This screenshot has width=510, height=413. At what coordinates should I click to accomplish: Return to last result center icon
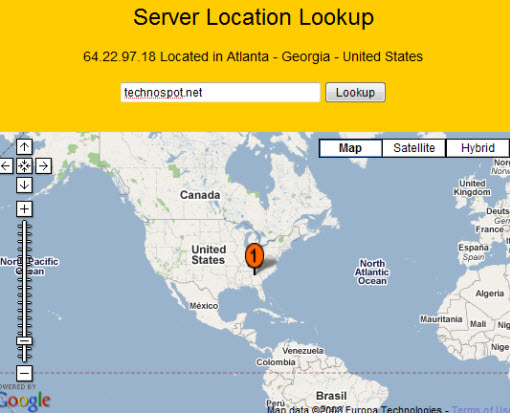24,166
